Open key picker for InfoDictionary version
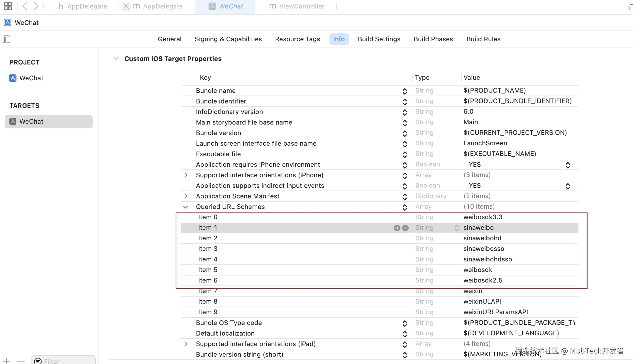The image size is (633, 364). (405, 112)
